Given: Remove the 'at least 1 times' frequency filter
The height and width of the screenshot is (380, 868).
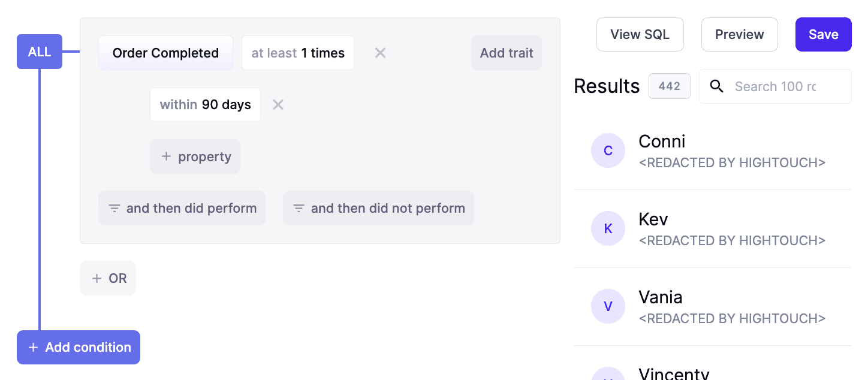Looking at the screenshot, I should pos(380,53).
